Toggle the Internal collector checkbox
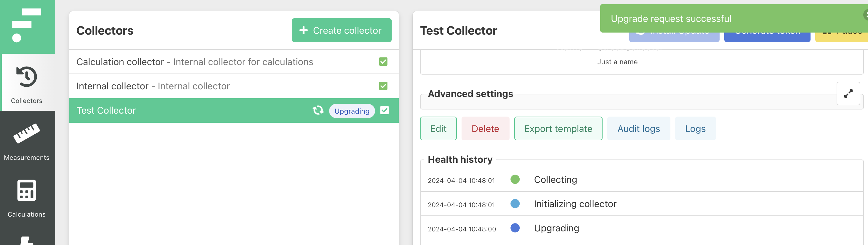This screenshot has height=245, width=868. pyautogui.click(x=383, y=86)
